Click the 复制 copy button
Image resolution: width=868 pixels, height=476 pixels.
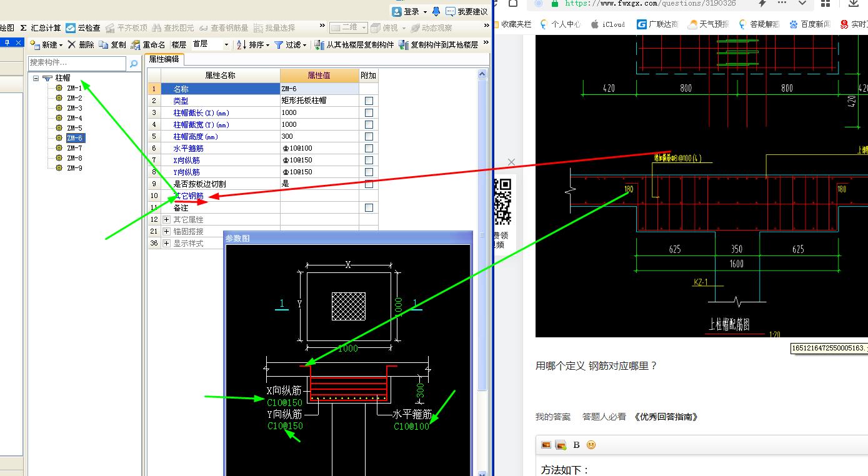click(112, 45)
